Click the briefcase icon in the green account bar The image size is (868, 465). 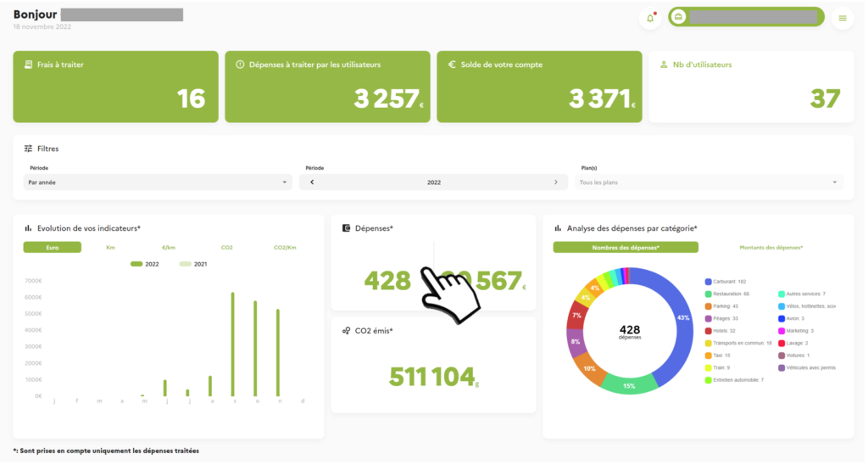pyautogui.click(x=677, y=17)
